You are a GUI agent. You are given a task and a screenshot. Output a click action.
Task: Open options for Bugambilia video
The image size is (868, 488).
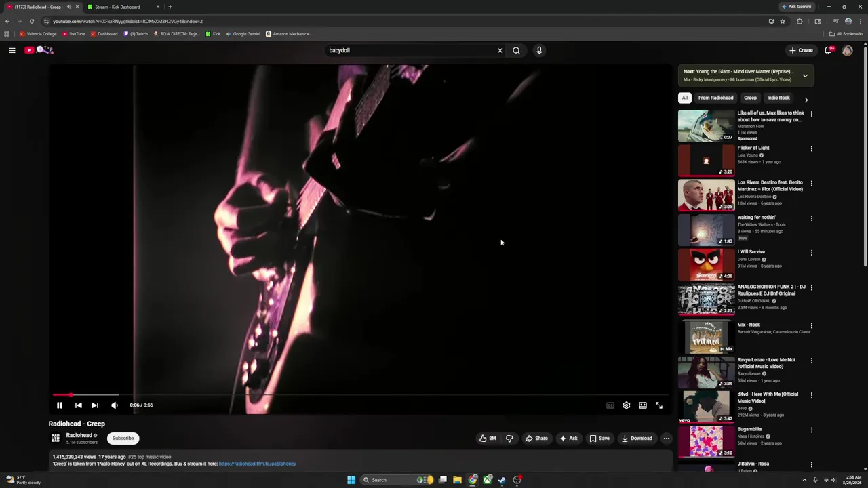click(x=811, y=430)
